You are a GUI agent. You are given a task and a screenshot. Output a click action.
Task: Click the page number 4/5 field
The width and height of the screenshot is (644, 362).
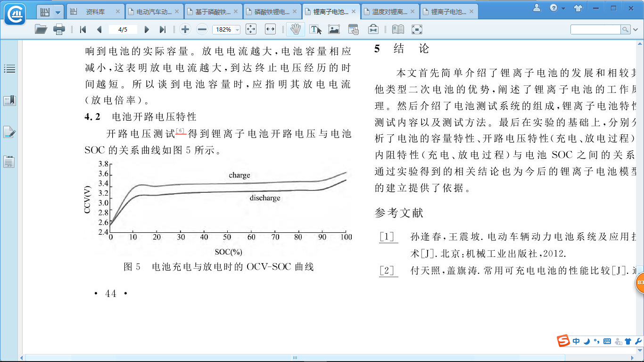click(123, 29)
